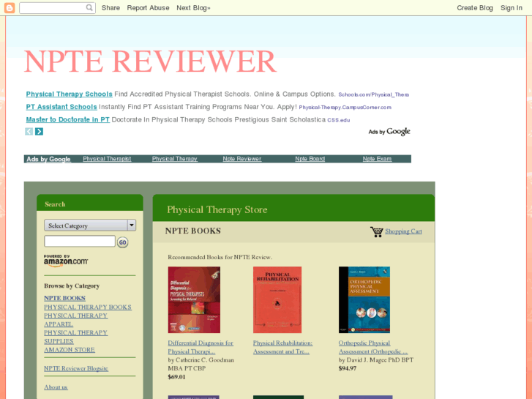Click the $69.01 price text
This screenshot has height=399, width=532.
pyautogui.click(x=176, y=377)
